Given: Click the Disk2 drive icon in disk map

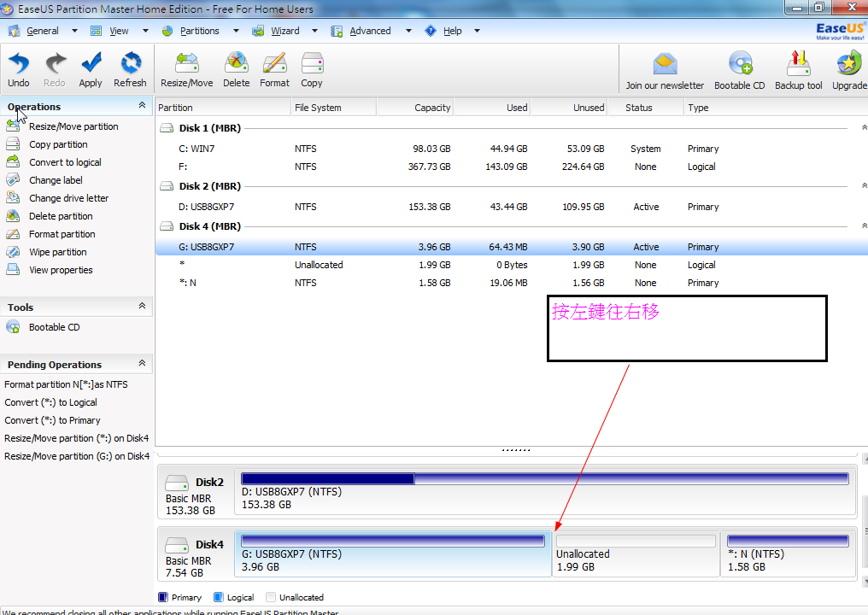Looking at the screenshot, I should 177,483.
